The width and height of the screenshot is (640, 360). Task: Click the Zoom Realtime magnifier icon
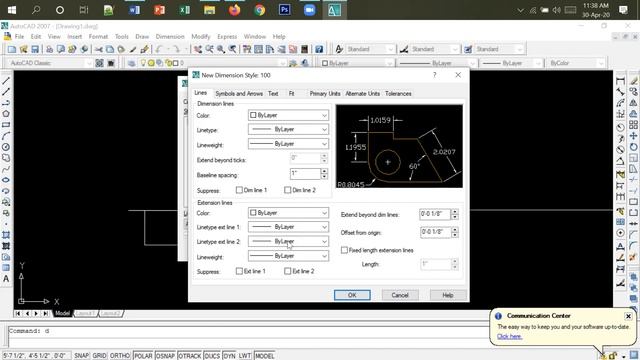(x=209, y=49)
